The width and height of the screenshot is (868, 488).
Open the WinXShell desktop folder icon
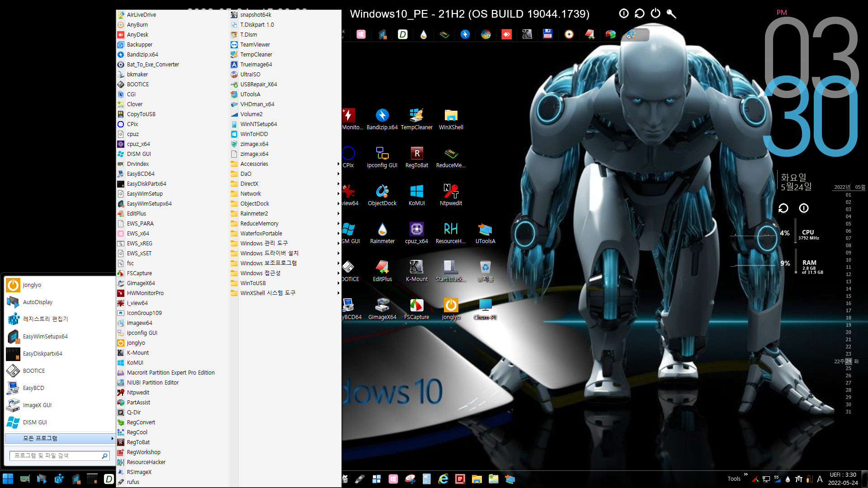coord(451,119)
